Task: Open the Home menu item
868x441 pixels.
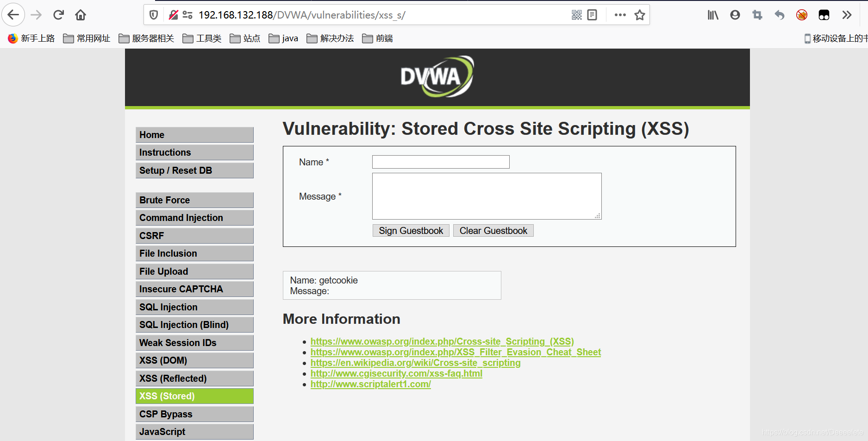Action: 194,135
